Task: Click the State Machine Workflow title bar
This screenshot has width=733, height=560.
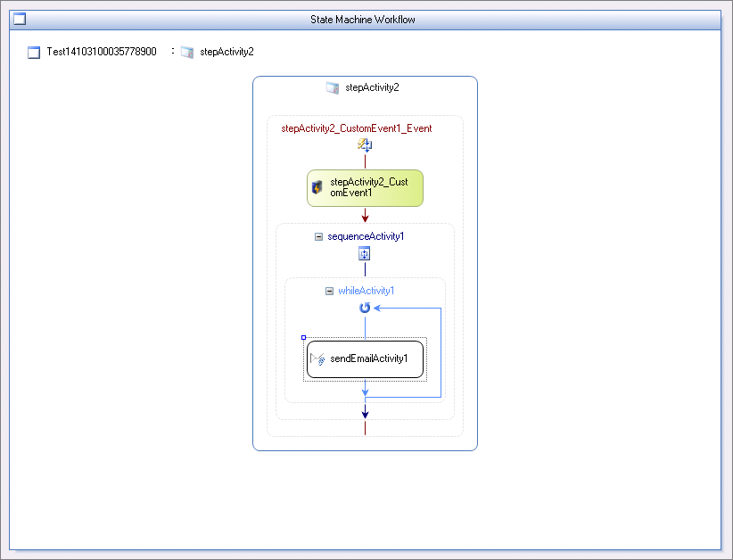Action: 365,20
